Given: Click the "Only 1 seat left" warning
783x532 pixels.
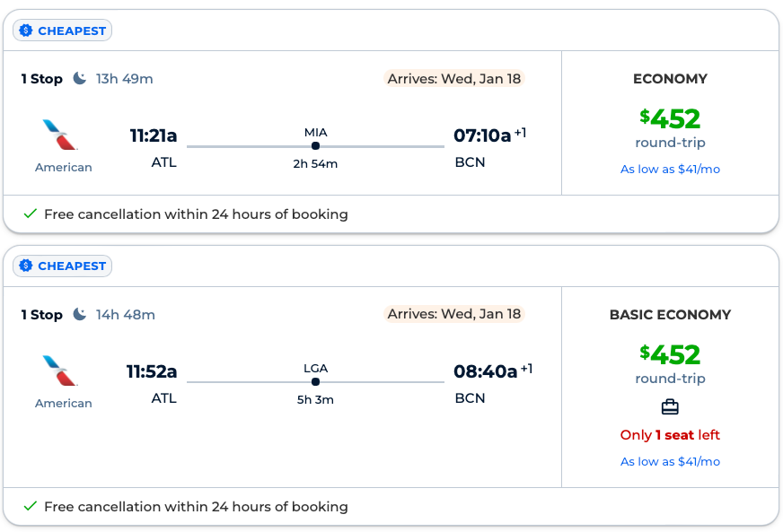Looking at the screenshot, I should (670, 435).
